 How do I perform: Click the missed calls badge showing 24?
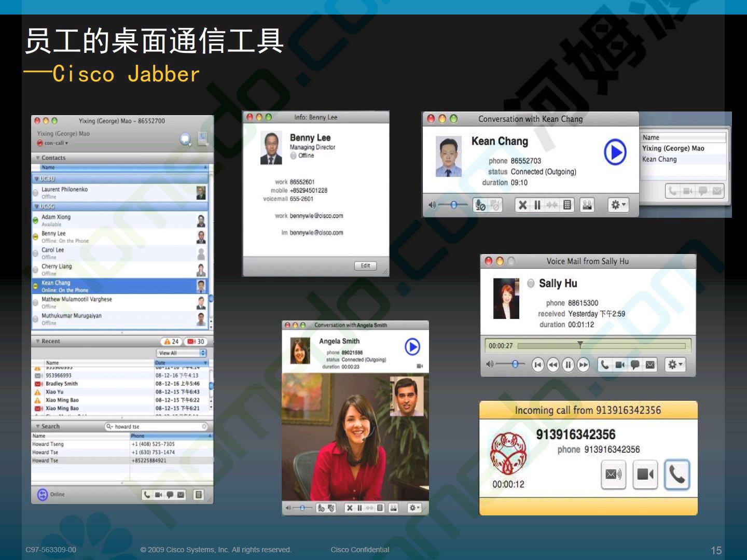[x=171, y=342]
